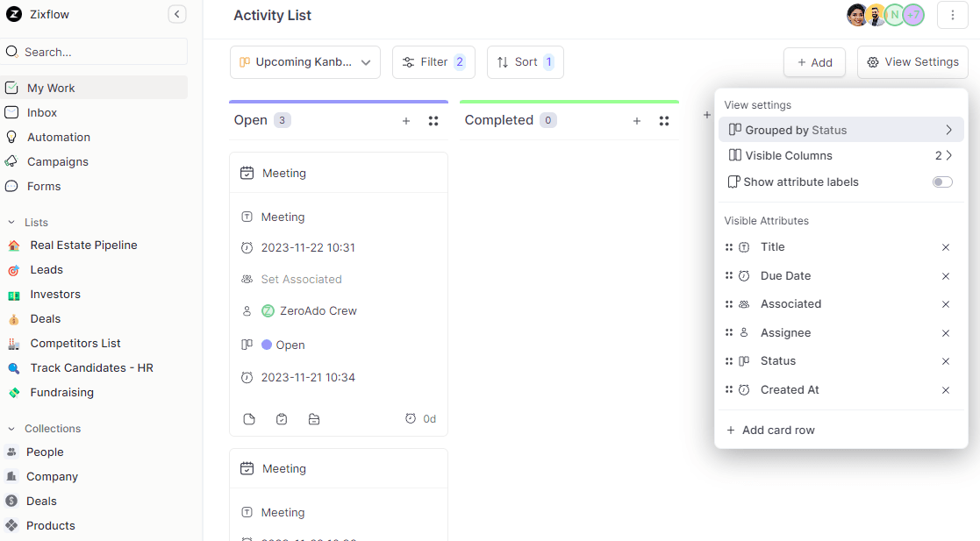Expand the Grouped by Status option
980x541 pixels.
[x=948, y=129]
